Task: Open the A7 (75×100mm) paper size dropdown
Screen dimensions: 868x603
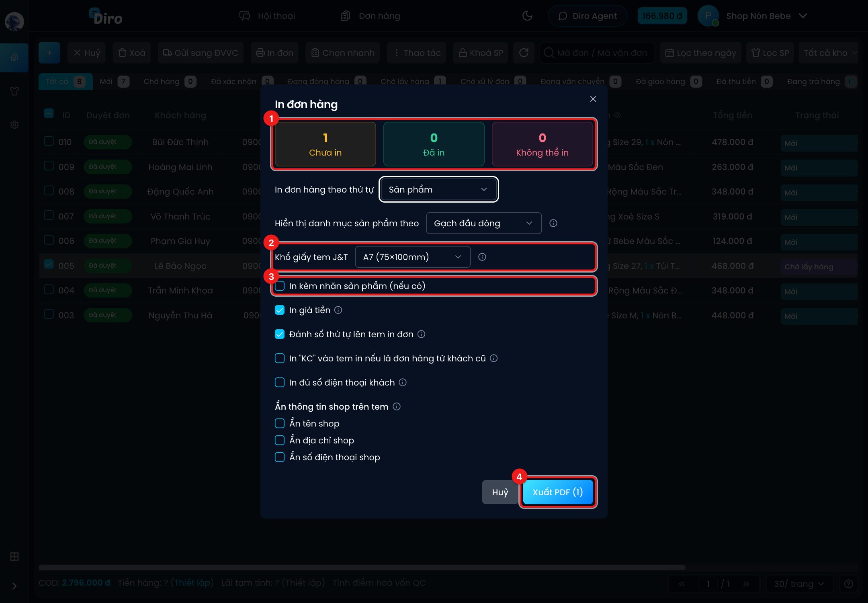Action: [x=413, y=257]
